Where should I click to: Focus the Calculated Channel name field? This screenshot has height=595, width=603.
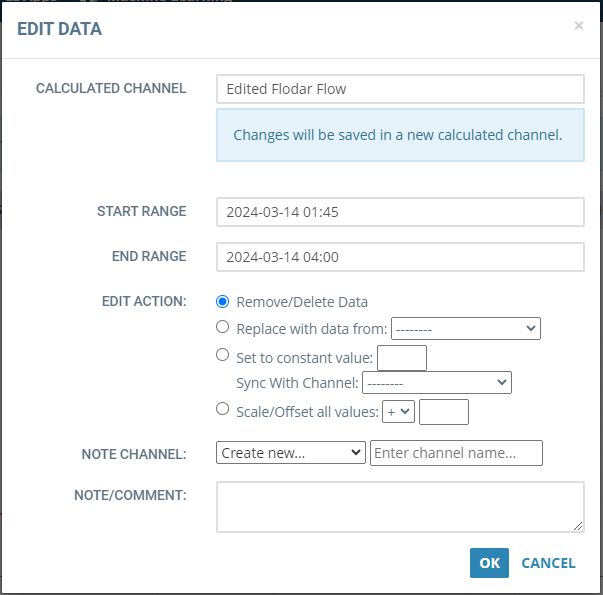coord(400,89)
